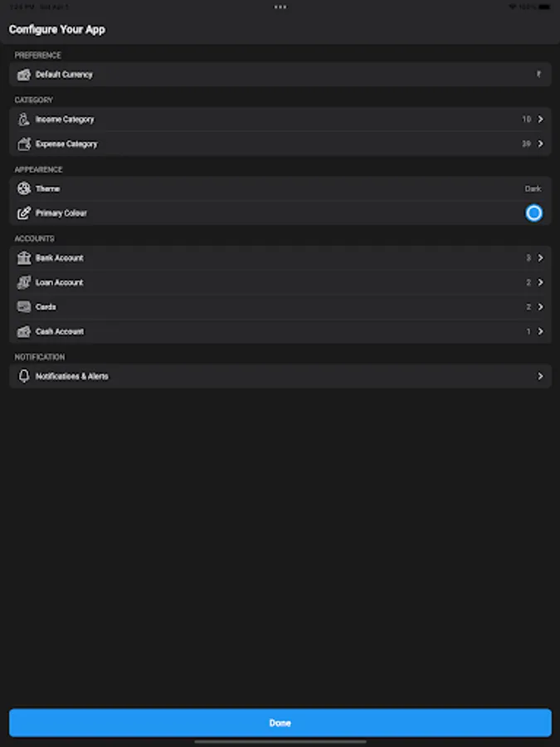Image resolution: width=560 pixels, height=747 pixels.
Task: Open the Loan Account row label
Action: pyautogui.click(x=60, y=282)
